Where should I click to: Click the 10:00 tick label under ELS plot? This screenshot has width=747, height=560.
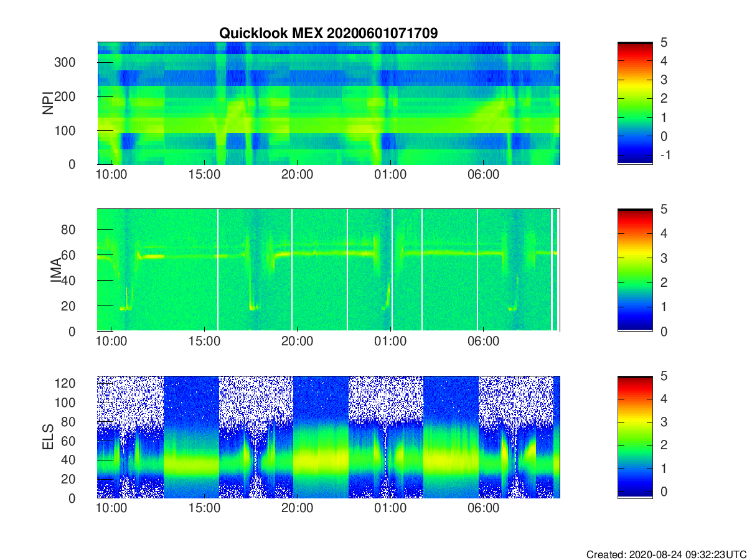111,508
